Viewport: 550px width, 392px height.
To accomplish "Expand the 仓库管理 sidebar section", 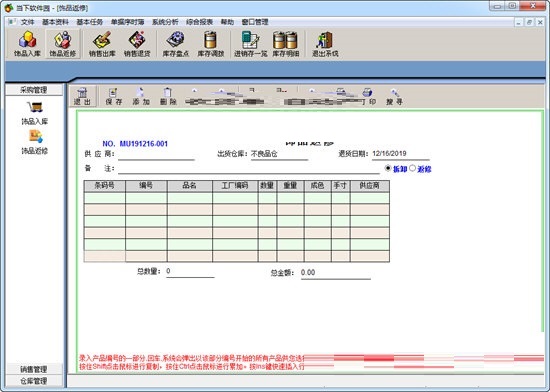I will [x=34, y=381].
